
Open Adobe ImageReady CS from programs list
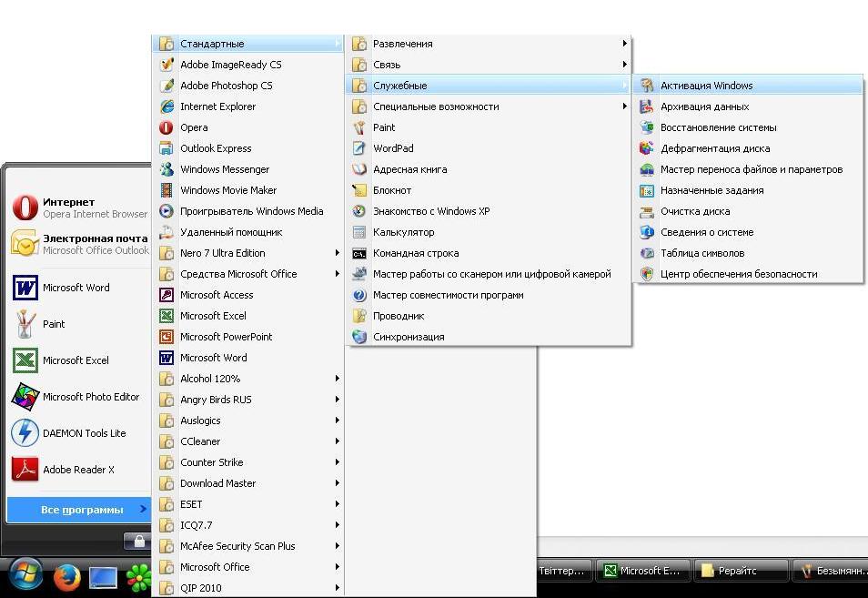point(247,65)
